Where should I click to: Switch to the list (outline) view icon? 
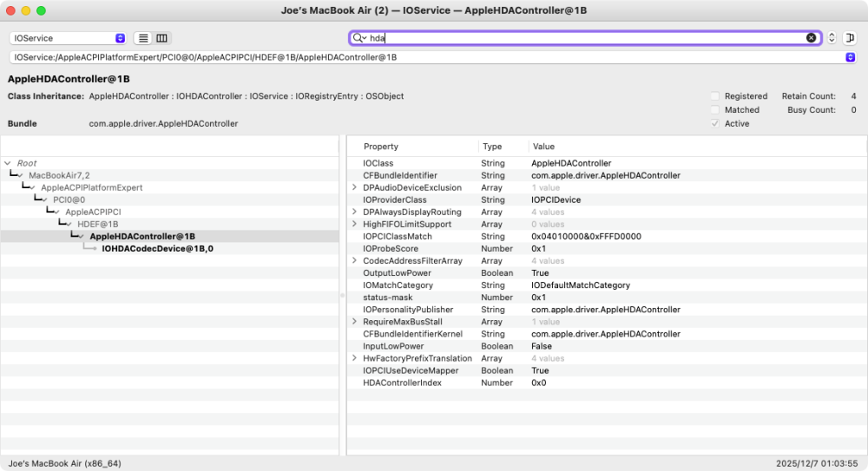point(143,38)
